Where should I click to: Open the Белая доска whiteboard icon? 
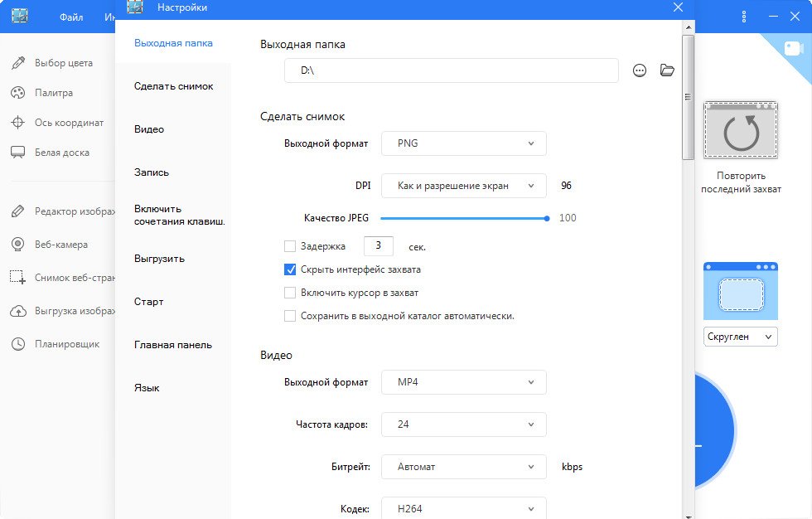(x=18, y=153)
